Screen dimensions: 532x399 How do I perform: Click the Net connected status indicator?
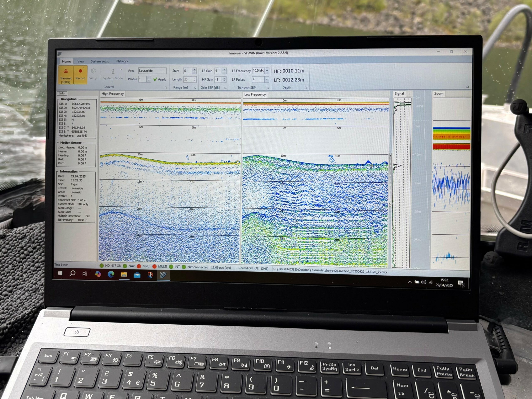tap(195, 267)
